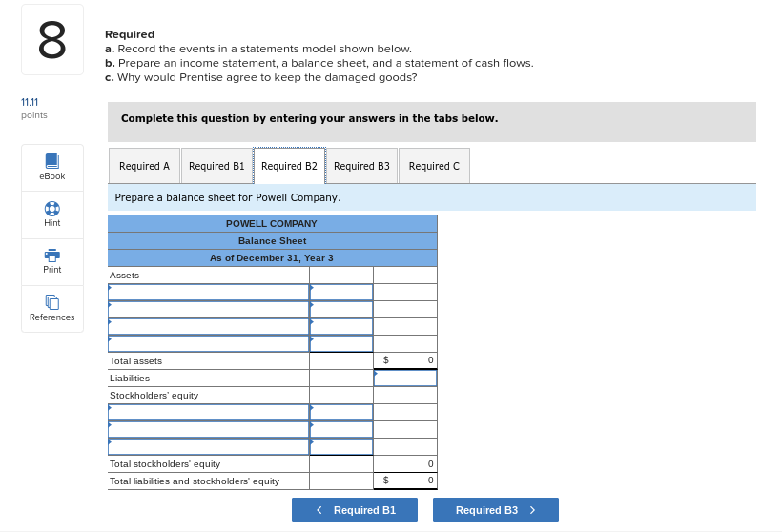Click the Total stockholders' equity value cell
782x532 pixels.
(x=405, y=463)
